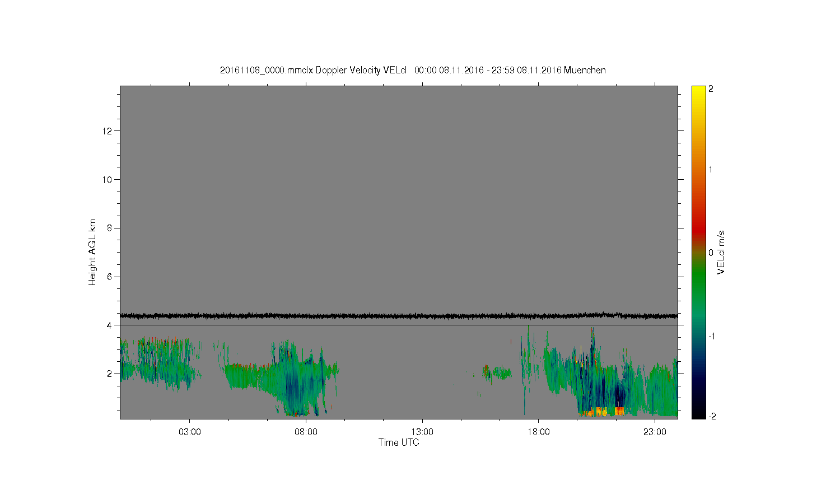Click the file name "20161108_0000.mmclx" in the title

point(267,71)
